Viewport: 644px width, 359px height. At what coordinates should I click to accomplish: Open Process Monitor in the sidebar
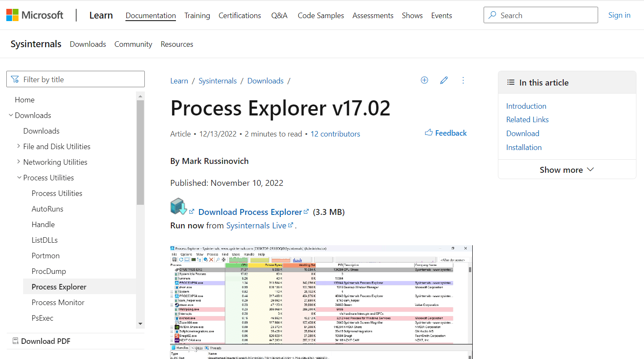tap(58, 303)
